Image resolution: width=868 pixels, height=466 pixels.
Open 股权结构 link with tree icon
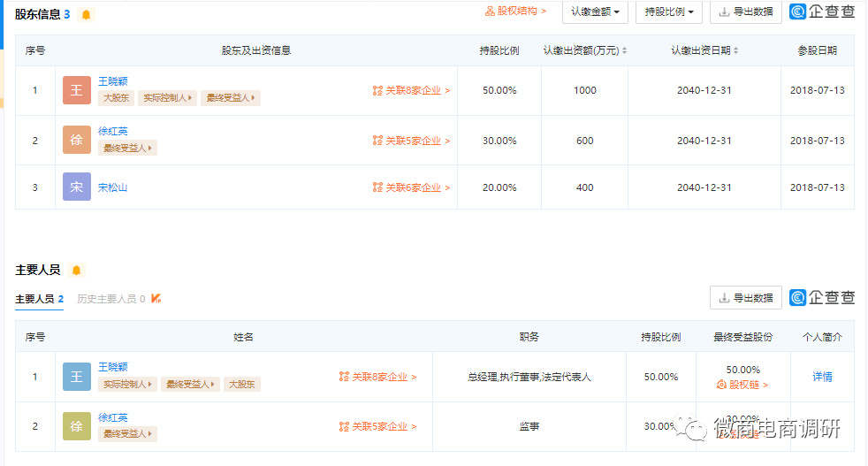515,11
